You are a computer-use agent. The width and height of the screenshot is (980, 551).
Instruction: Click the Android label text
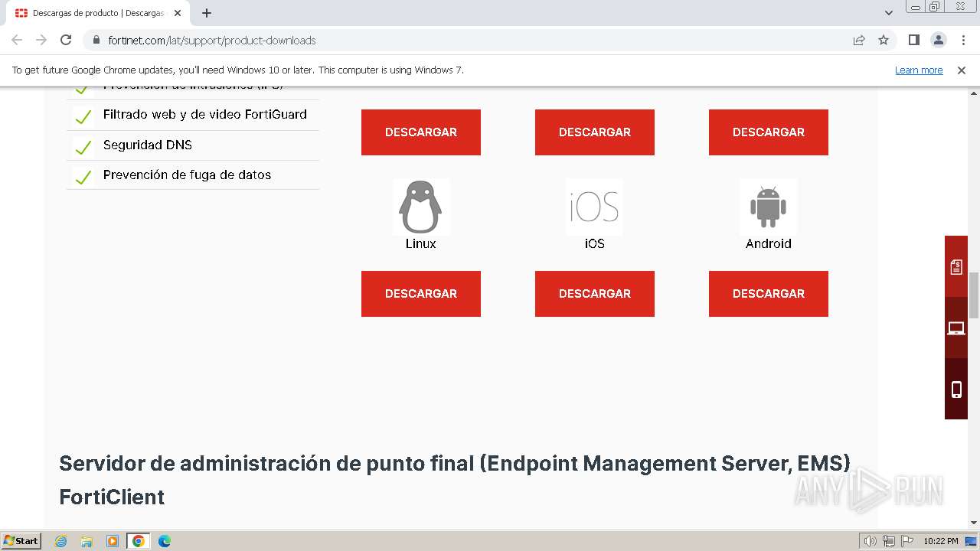point(769,243)
